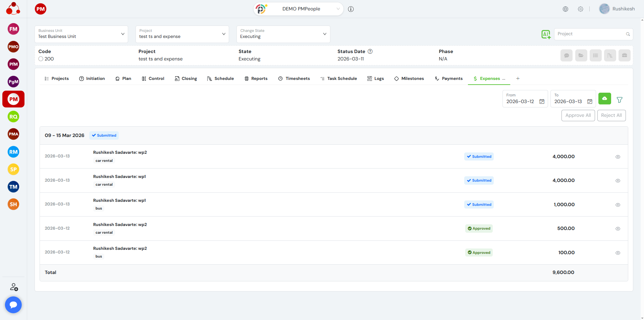Go to the Milestones tab

tap(409, 79)
